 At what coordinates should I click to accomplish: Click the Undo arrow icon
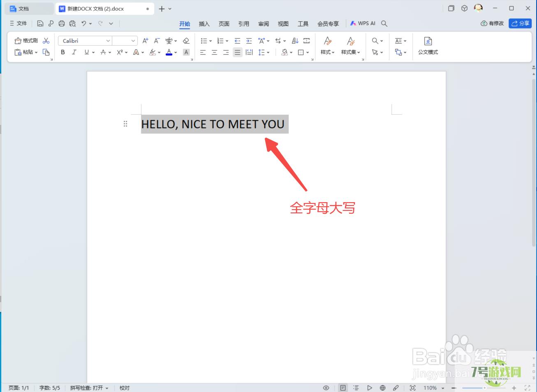pyautogui.click(x=84, y=23)
